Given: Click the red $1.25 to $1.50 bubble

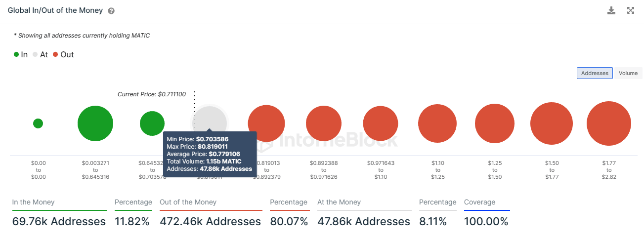Looking at the screenshot, I should pyautogui.click(x=494, y=123).
